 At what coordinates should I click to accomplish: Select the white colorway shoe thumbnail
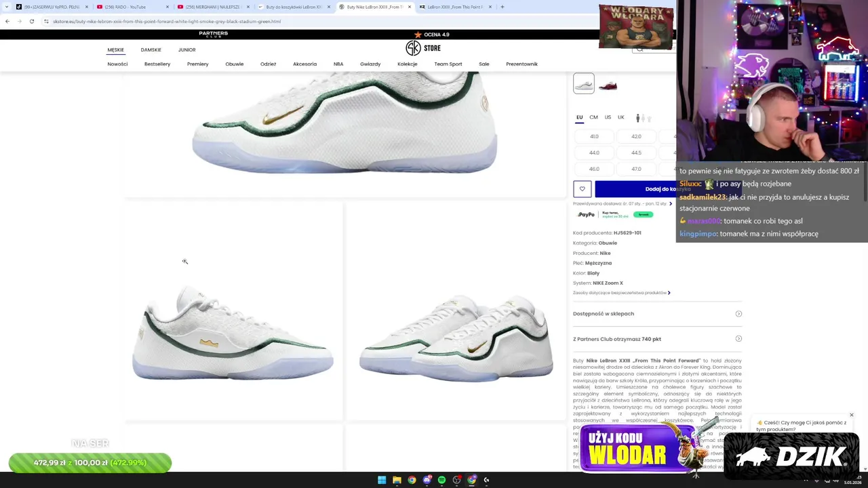pos(584,83)
